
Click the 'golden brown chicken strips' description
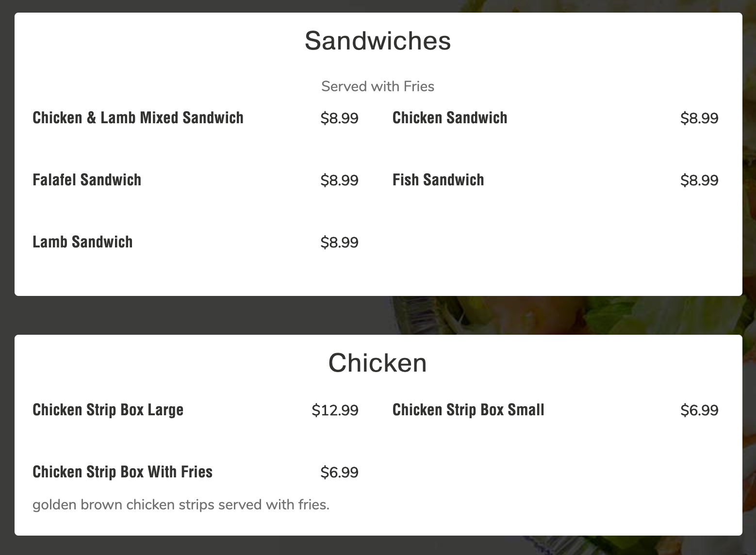181,505
